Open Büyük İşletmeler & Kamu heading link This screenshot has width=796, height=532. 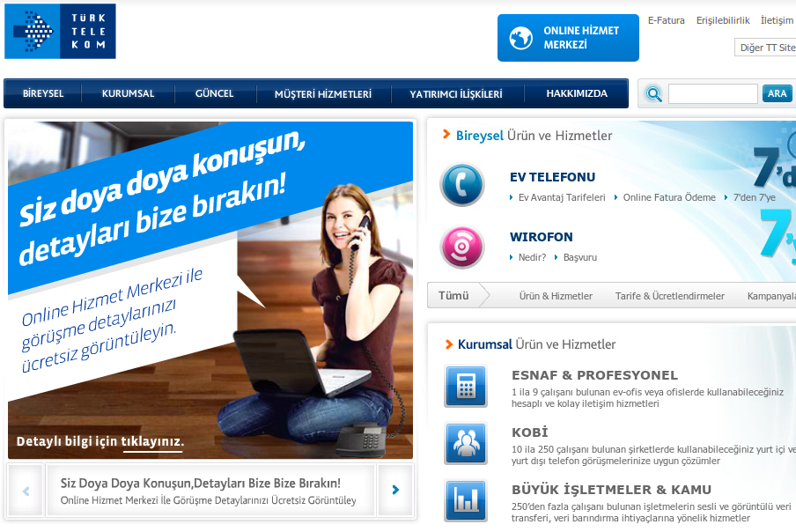tap(611, 490)
